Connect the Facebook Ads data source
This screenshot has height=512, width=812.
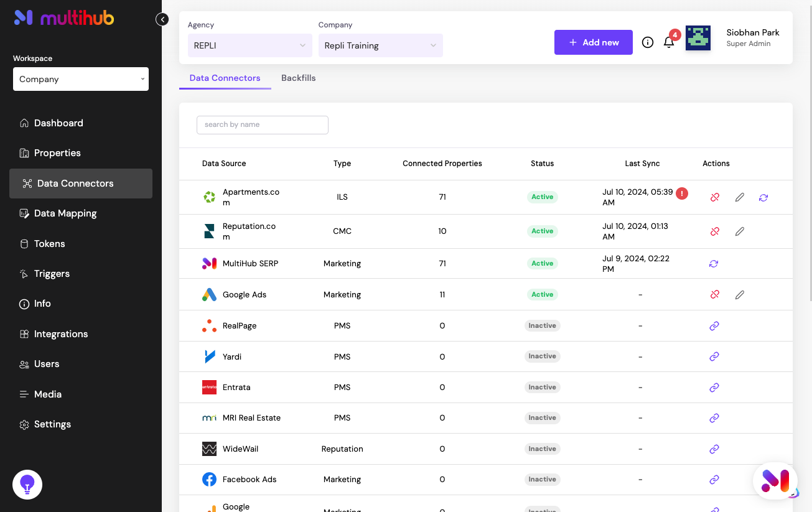(x=714, y=480)
